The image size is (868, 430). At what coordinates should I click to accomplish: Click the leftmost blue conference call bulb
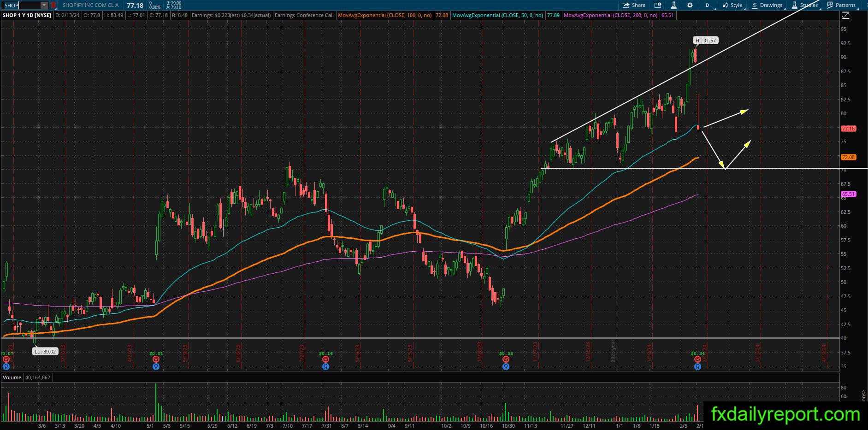click(x=6, y=367)
